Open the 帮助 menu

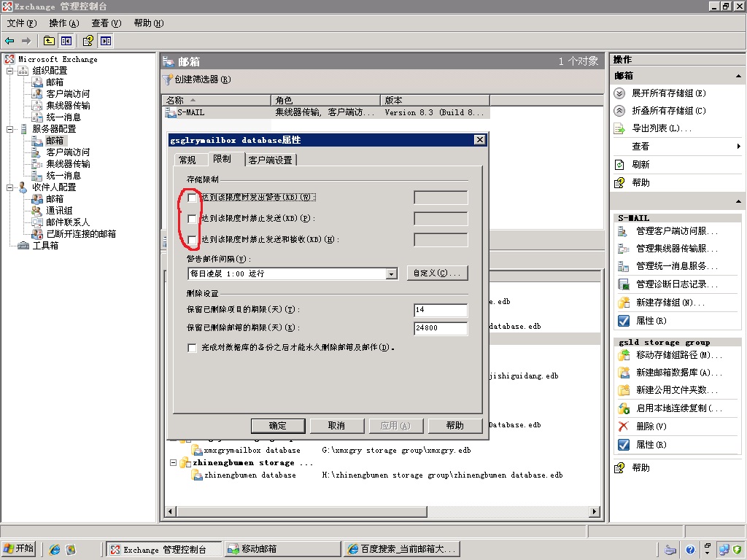pyautogui.click(x=149, y=23)
